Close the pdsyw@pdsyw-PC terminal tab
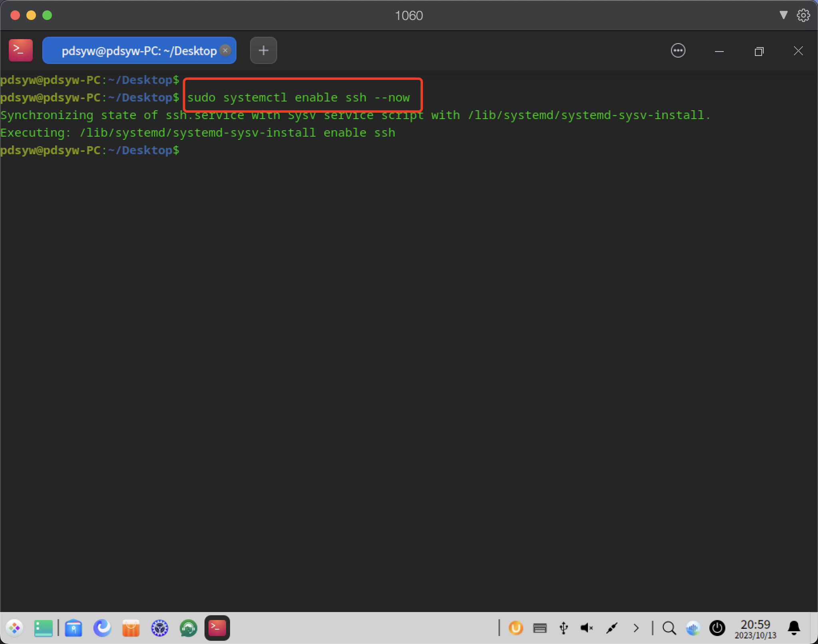Screen dimensions: 818x644 coord(225,50)
